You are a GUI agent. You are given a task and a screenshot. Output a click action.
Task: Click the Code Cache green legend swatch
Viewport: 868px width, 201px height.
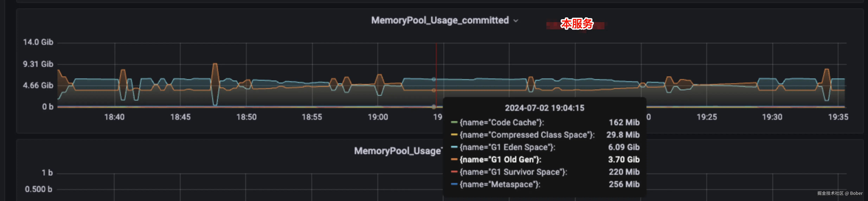pyautogui.click(x=454, y=123)
